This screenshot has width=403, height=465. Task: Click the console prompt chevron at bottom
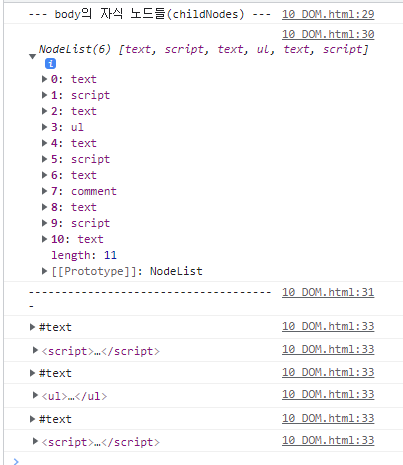[16, 461]
